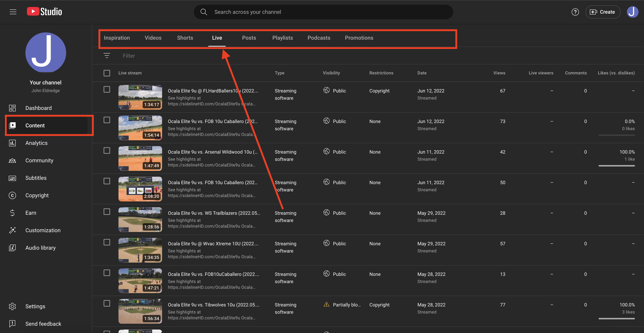Switch to the Inspiration tab
This screenshot has height=333, width=644.
coord(117,38)
